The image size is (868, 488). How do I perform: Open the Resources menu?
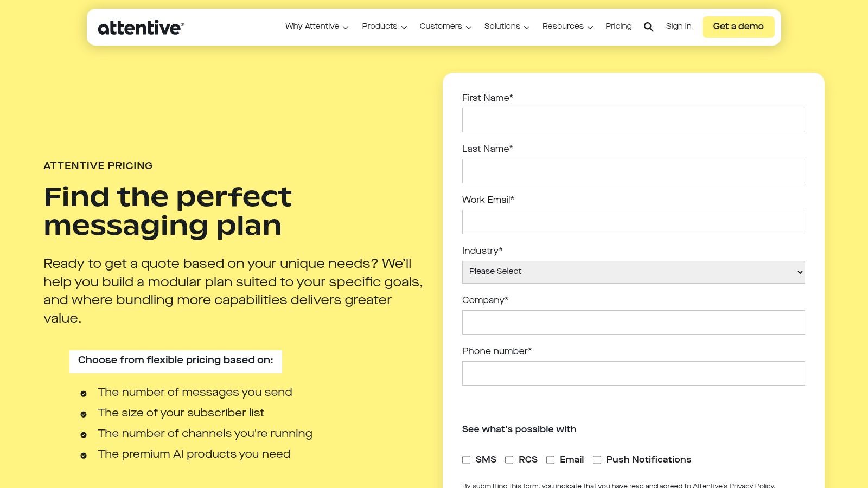click(x=563, y=27)
